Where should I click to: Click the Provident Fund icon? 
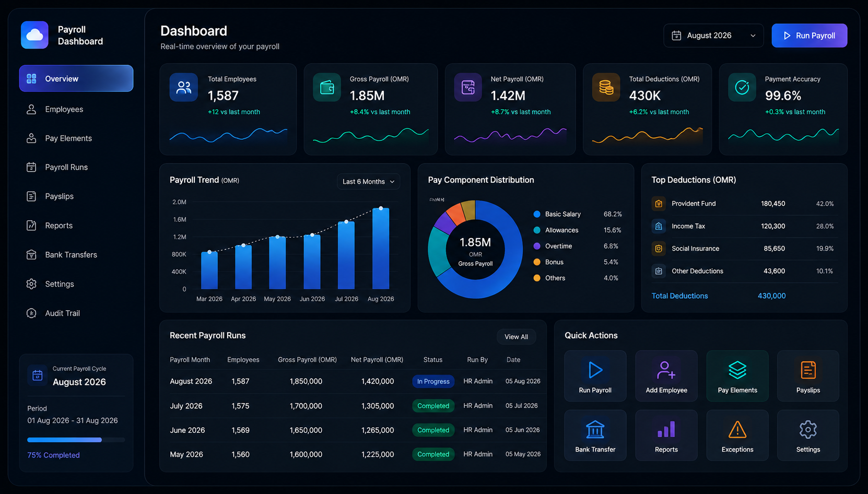pyautogui.click(x=659, y=204)
